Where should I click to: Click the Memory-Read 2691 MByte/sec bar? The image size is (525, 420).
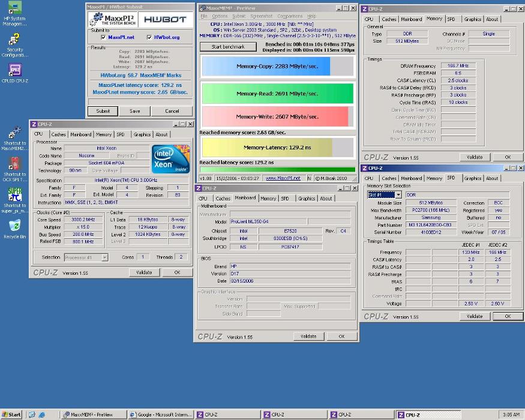277,94
